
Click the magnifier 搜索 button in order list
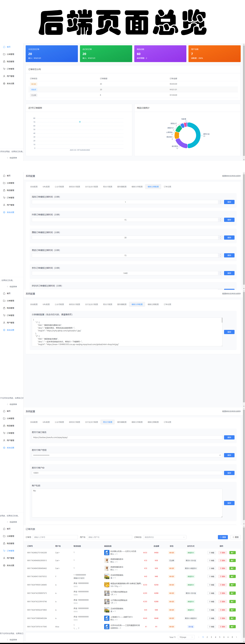[223, 537]
